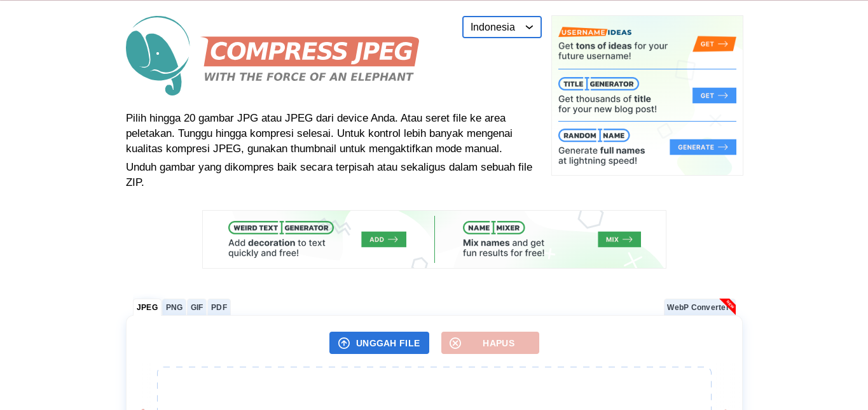Screen dimensions: 868x410
Task: Click Mix on Name Mixer ad
Action: [619, 239]
